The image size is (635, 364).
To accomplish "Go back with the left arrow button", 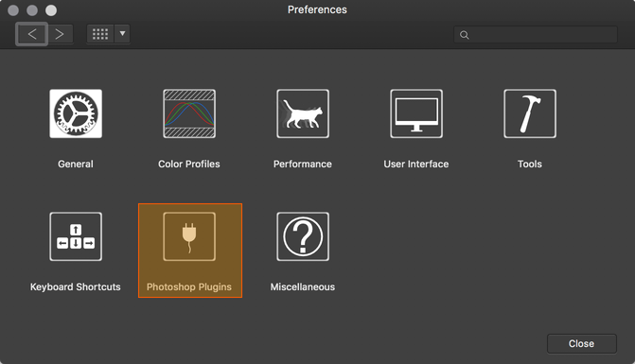I will point(32,34).
